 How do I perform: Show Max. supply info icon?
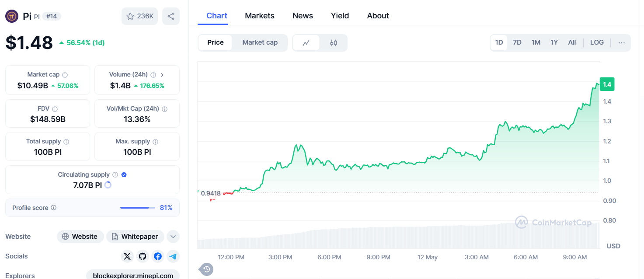(x=156, y=142)
